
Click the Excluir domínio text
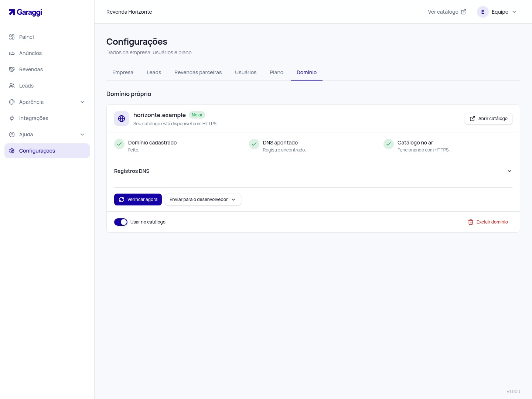pos(492,222)
